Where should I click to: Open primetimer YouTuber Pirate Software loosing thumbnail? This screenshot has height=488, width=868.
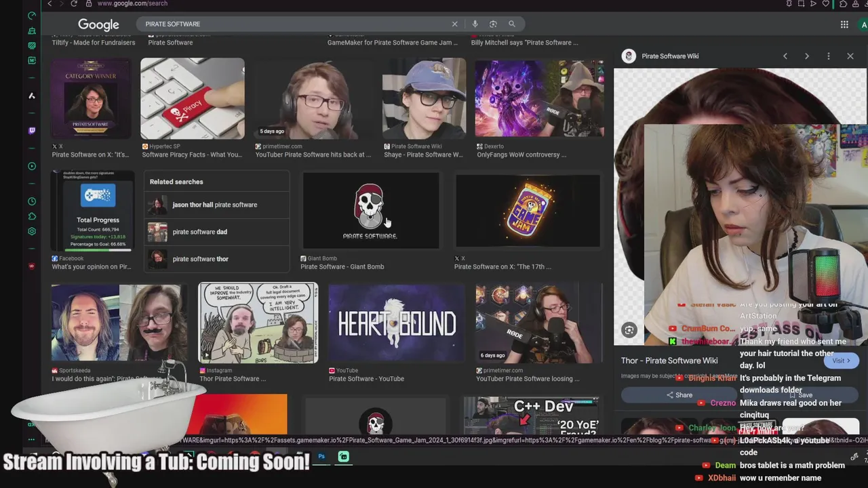click(x=539, y=323)
